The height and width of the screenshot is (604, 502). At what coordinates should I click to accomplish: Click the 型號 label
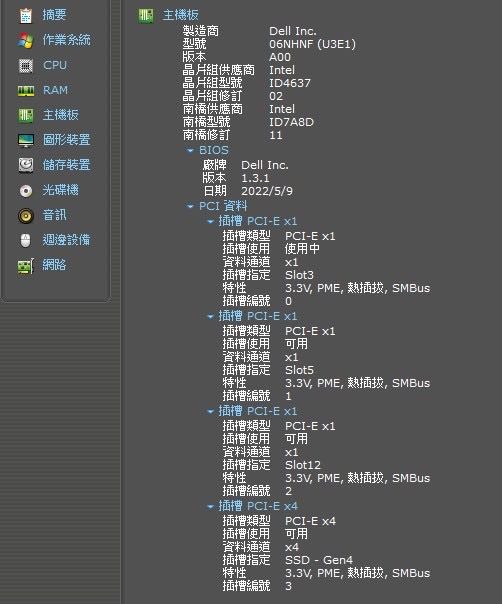(195, 44)
